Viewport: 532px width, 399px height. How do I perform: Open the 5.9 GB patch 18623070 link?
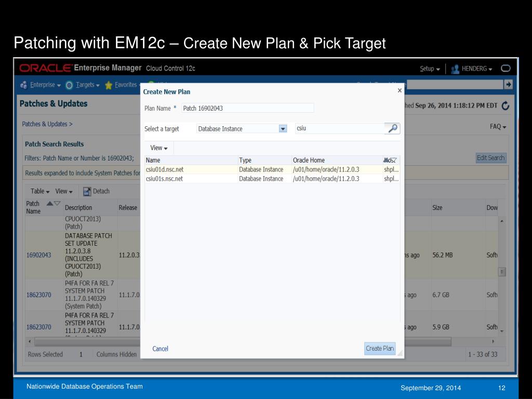click(x=38, y=327)
